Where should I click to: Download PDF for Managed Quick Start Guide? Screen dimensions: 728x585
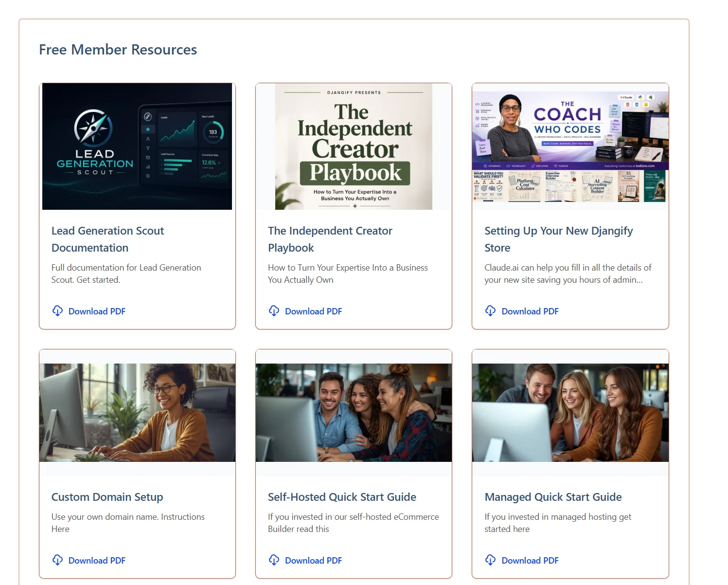(521, 561)
